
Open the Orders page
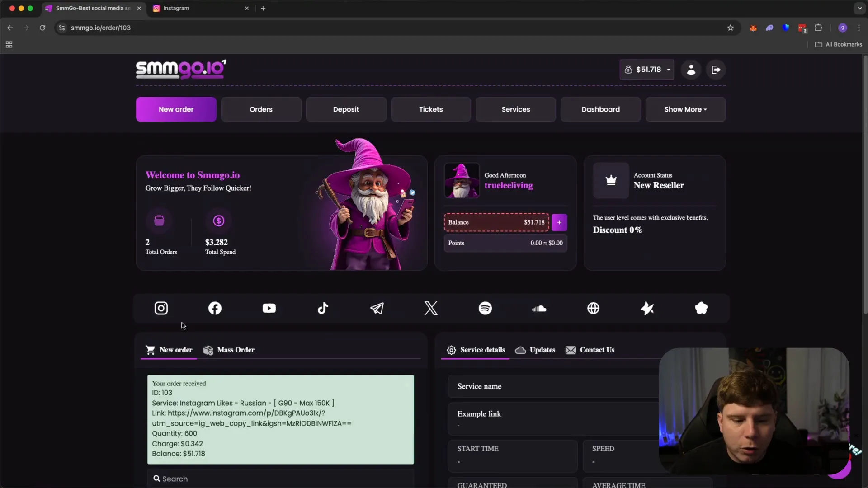261,109
